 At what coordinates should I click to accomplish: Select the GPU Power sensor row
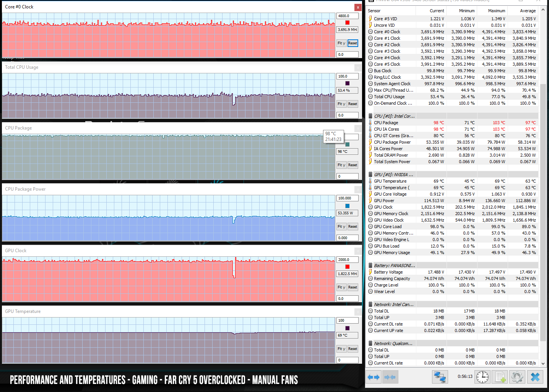pyautogui.click(x=453, y=201)
